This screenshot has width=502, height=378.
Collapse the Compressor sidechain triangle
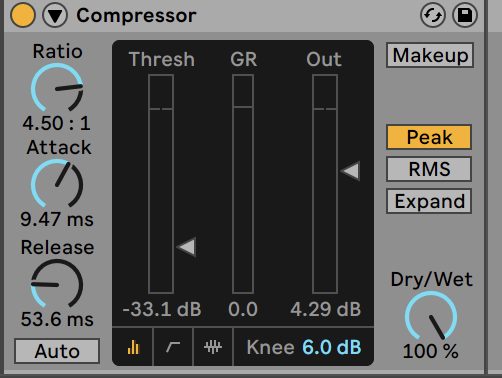pyautogui.click(x=55, y=15)
